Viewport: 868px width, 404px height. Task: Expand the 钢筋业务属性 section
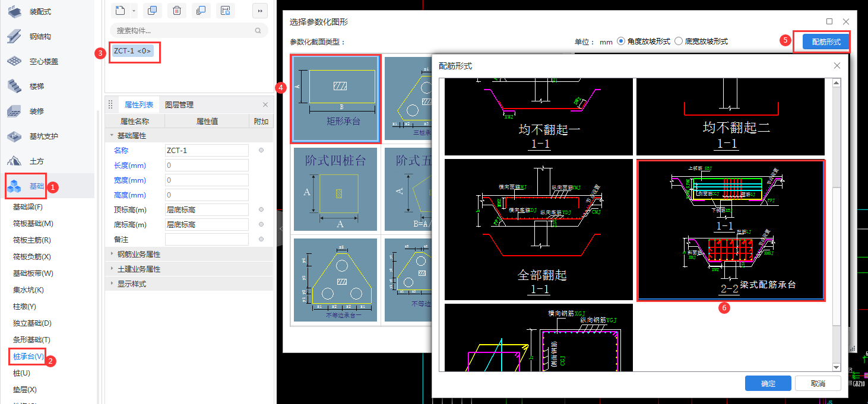click(x=112, y=255)
